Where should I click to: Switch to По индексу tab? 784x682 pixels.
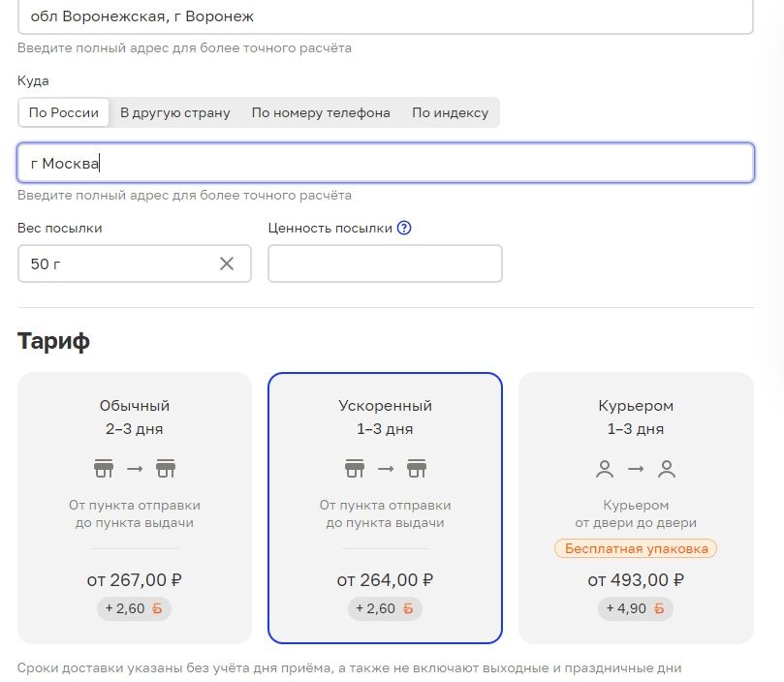(x=450, y=112)
